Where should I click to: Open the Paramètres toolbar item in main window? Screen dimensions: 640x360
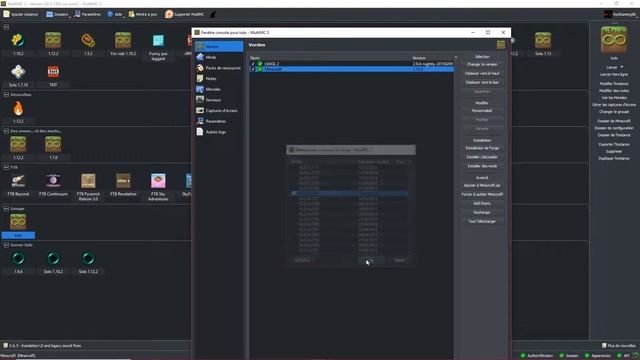pos(87,14)
